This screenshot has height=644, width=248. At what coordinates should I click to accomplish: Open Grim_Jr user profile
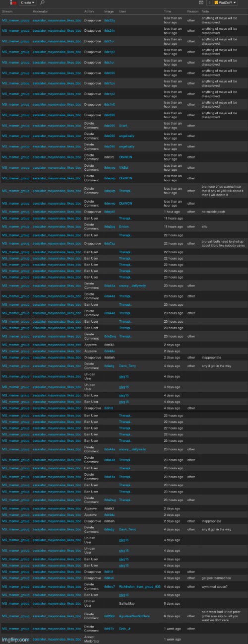(x=125, y=629)
